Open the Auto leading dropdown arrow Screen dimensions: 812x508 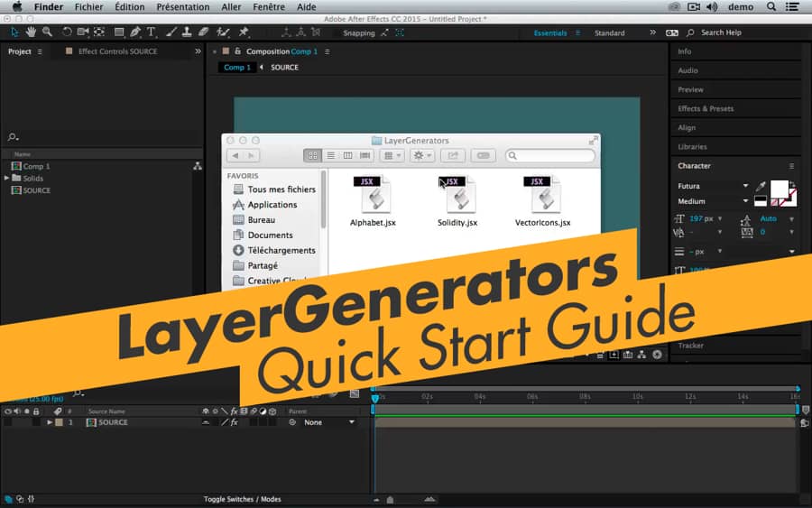pyautogui.click(x=791, y=219)
